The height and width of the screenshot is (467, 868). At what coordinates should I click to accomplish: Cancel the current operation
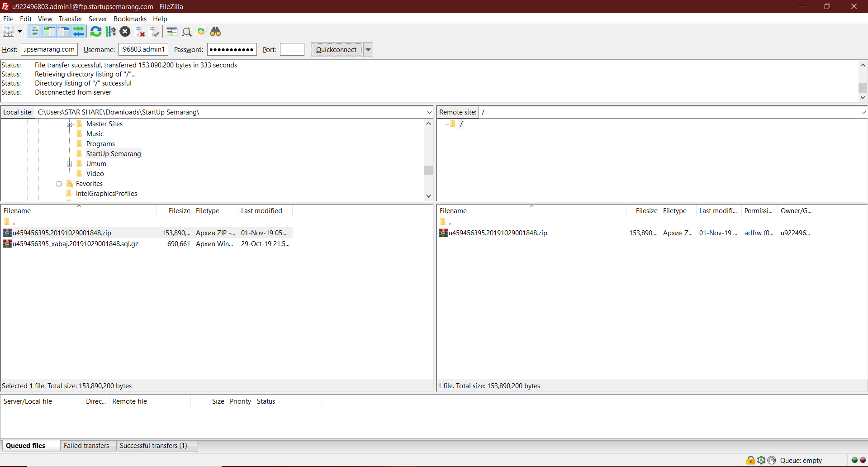125,32
